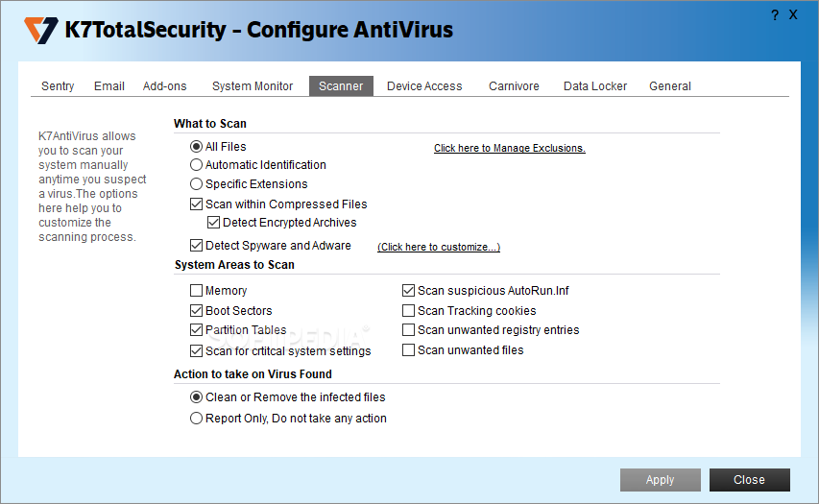Select Specific Extensions radio option

[x=196, y=184]
